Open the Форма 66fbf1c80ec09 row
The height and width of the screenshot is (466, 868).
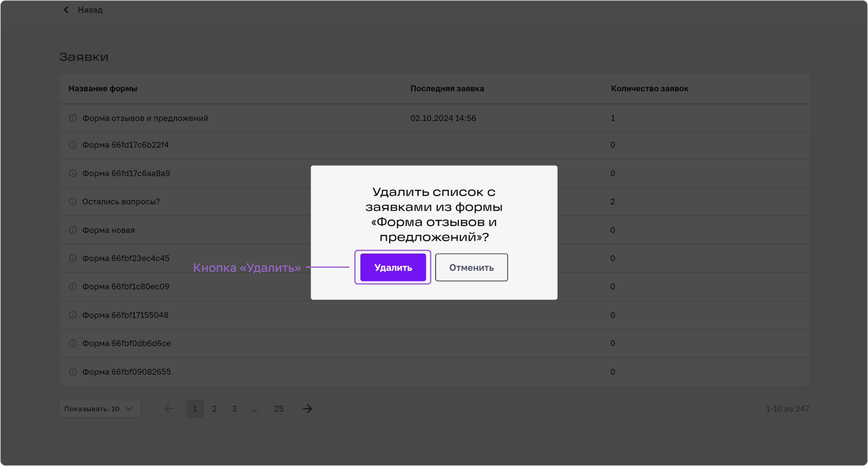pos(434,287)
